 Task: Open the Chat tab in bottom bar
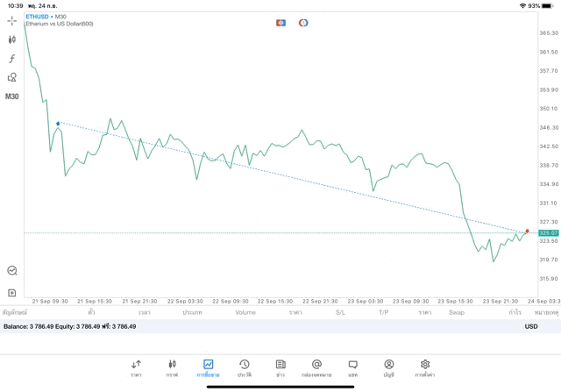point(352,367)
